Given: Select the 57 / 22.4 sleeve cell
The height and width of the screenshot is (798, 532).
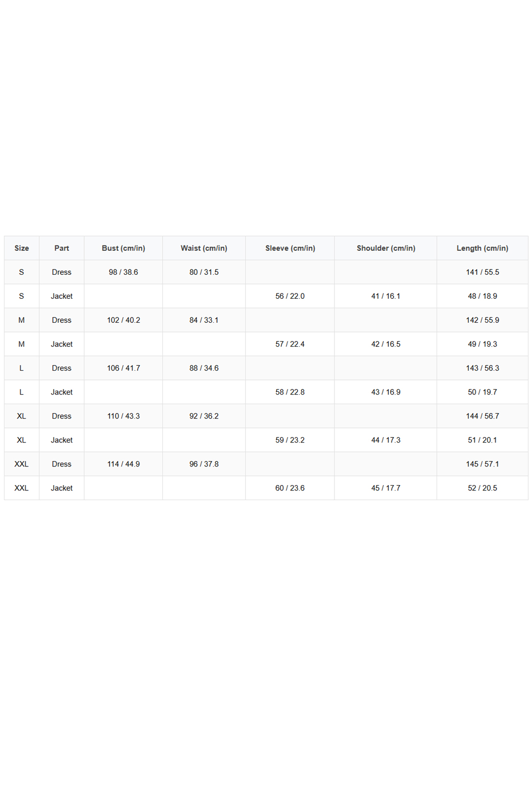Looking at the screenshot, I should coord(290,344).
